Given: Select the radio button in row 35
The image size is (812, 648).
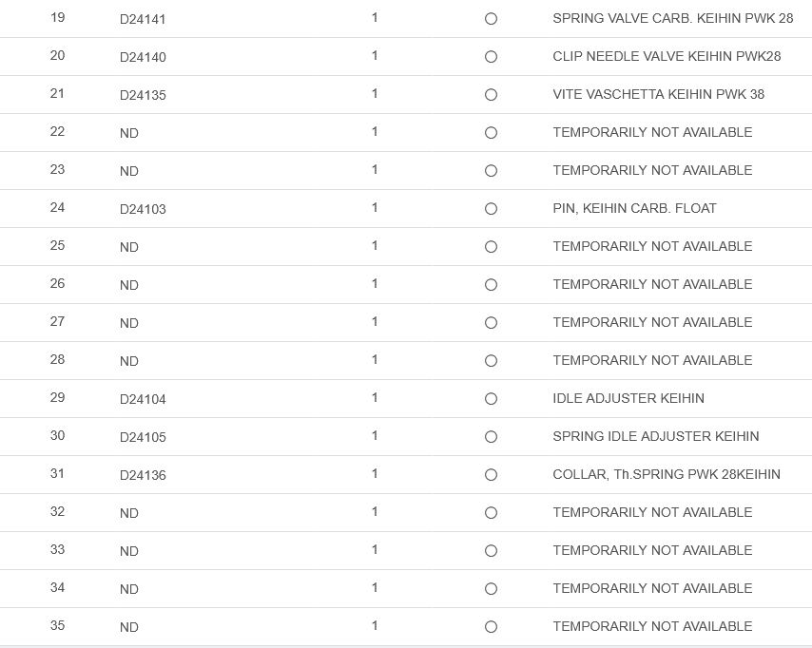Looking at the screenshot, I should pos(491,627).
